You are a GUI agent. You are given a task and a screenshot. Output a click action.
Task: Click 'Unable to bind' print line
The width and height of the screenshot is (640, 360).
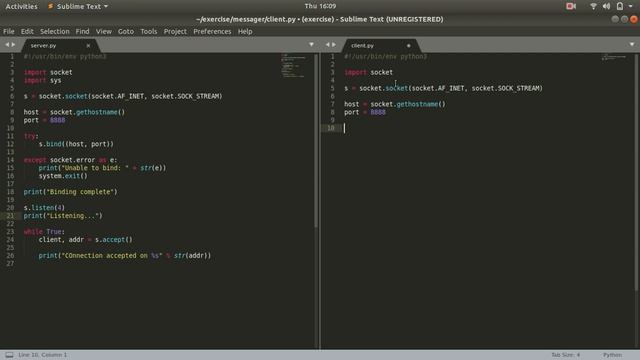pyautogui.click(x=102, y=168)
